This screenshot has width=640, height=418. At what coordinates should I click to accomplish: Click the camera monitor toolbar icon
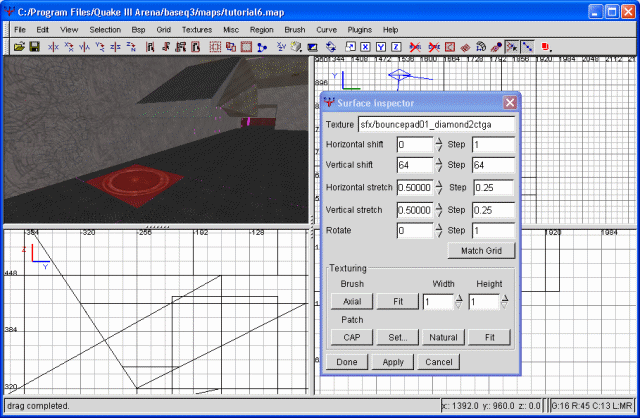(x=312, y=47)
